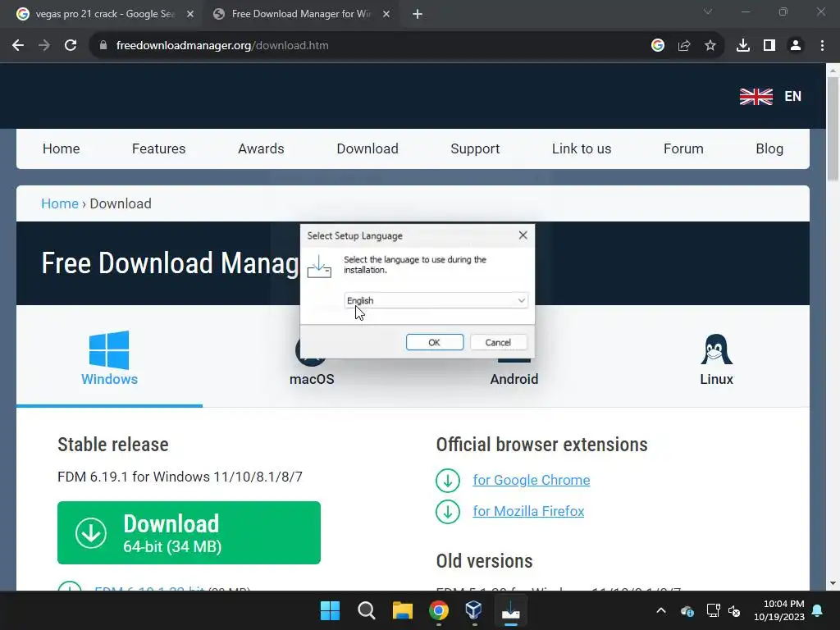This screenshot has height=630, width=840.
Task: Click the Google icon in address bar
Action: (x=658, y=46)
